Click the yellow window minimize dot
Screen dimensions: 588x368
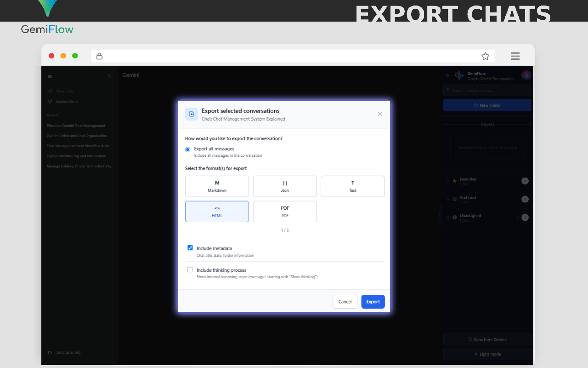(63, 56)
